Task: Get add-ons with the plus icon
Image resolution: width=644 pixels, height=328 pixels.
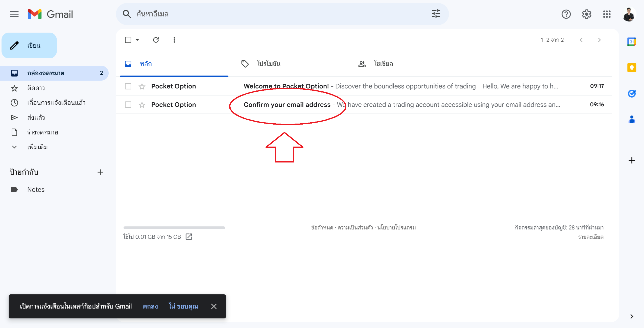Action: tap(632, 160)
